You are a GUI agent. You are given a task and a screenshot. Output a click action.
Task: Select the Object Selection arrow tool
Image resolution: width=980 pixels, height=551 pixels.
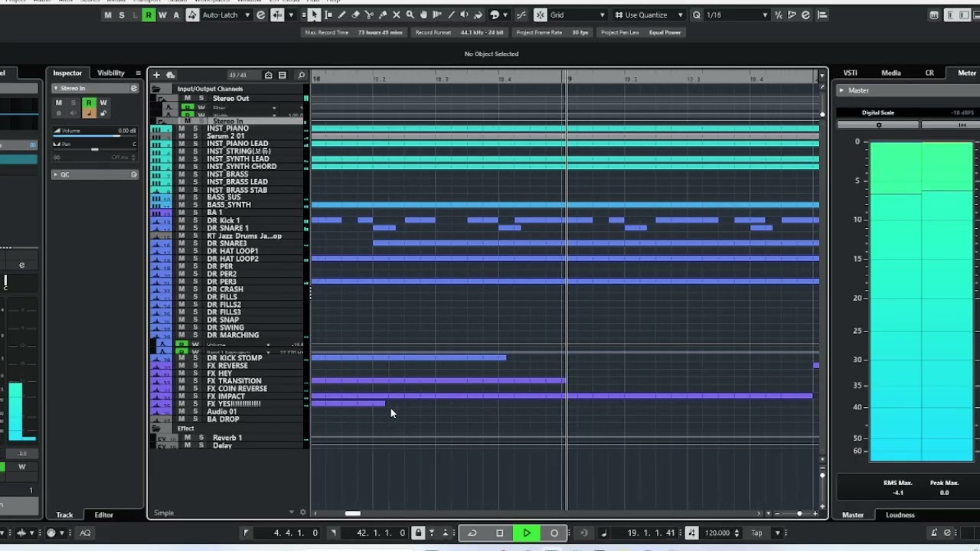[x=314, y=15]
